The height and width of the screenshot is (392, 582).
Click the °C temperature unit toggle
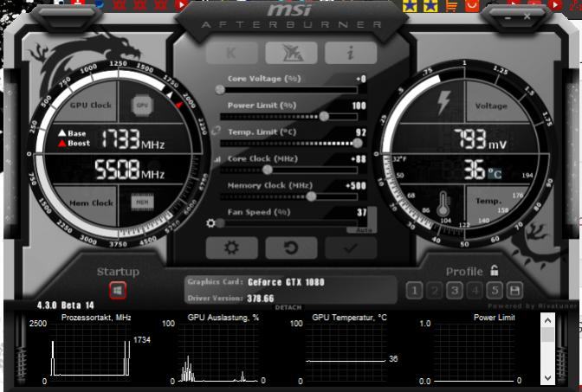pyautogui.click(x=495, y=174)
